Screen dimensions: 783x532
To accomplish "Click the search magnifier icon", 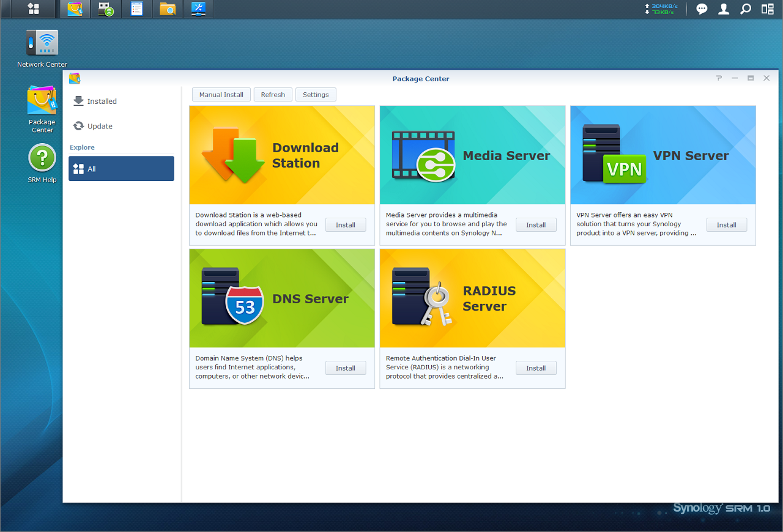I will [745, 9].
